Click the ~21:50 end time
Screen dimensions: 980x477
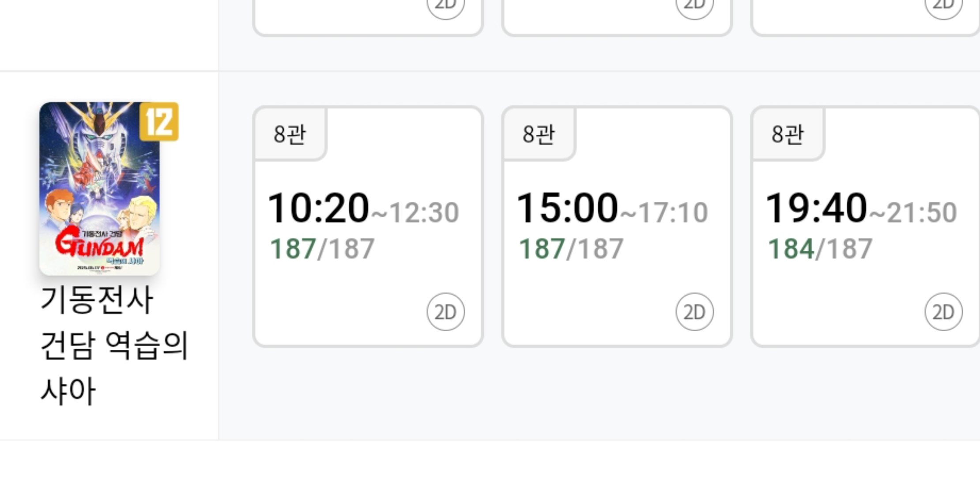(914, 213)
